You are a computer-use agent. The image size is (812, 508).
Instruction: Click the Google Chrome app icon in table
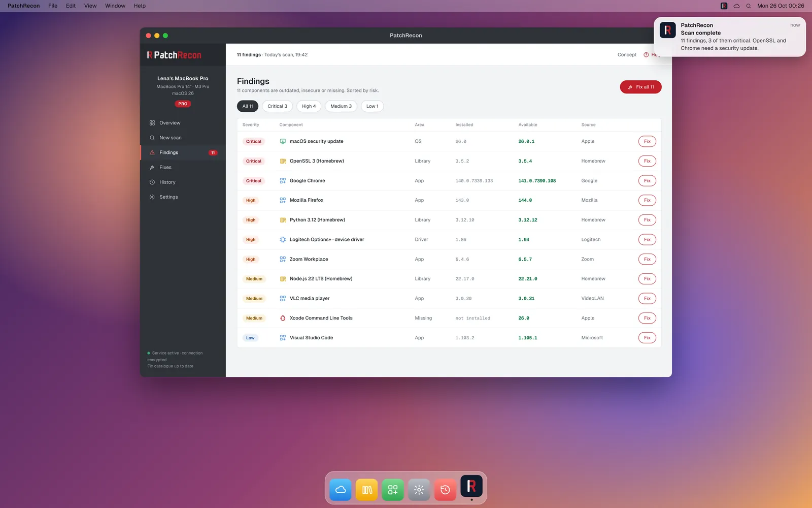pyautogui.click(x=283, y=181)
